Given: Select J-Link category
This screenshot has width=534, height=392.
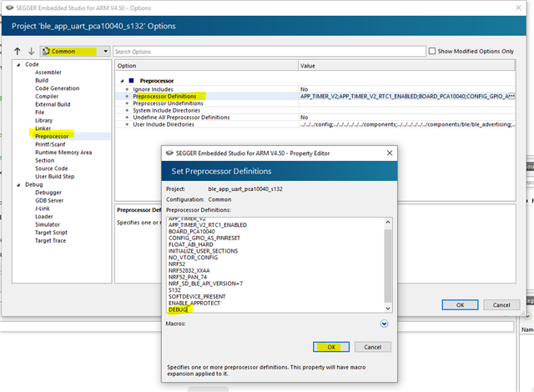Looking at the screenshot, I should pyautogui.click(x=43, y=209).
